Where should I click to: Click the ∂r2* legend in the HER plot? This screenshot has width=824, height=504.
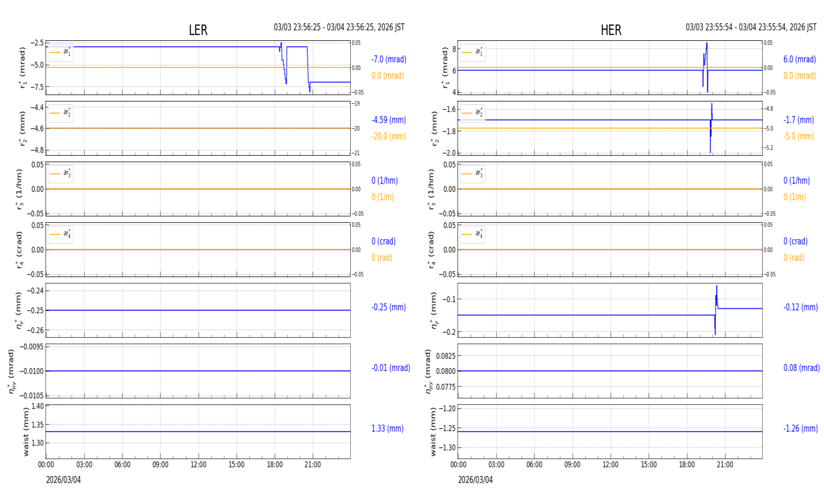click(x=472, y=113)
